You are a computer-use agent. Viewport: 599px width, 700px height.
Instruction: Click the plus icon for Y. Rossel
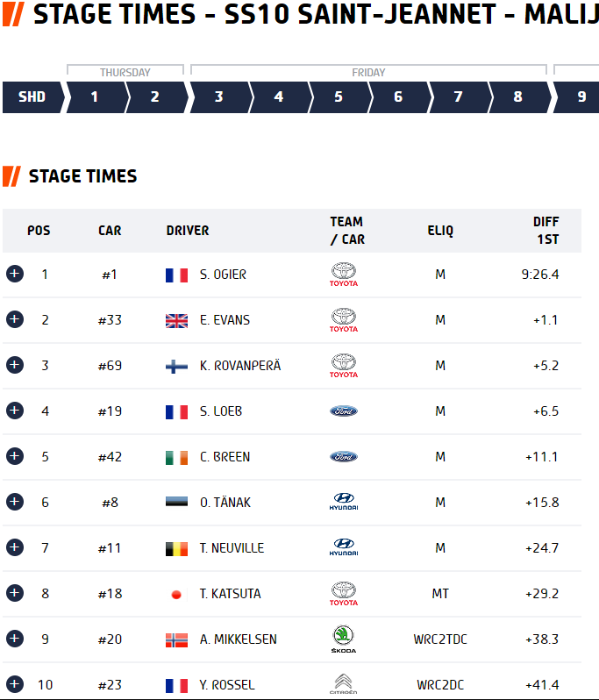tap(15, 684)
